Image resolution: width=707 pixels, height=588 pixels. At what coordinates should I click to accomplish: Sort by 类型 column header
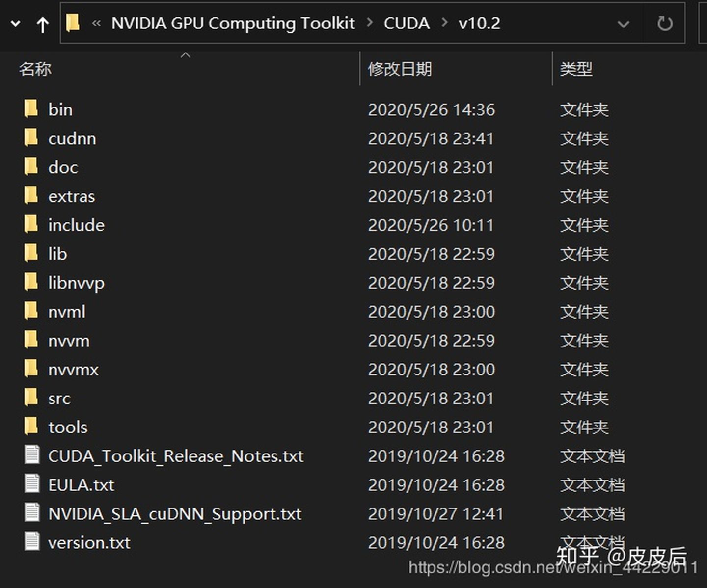click(576, 69)
